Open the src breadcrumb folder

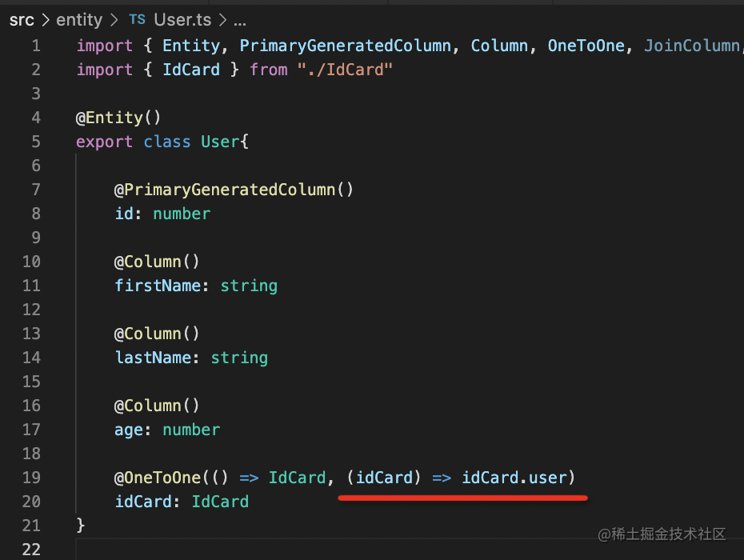pyautogui.click(x=22, y=20)
